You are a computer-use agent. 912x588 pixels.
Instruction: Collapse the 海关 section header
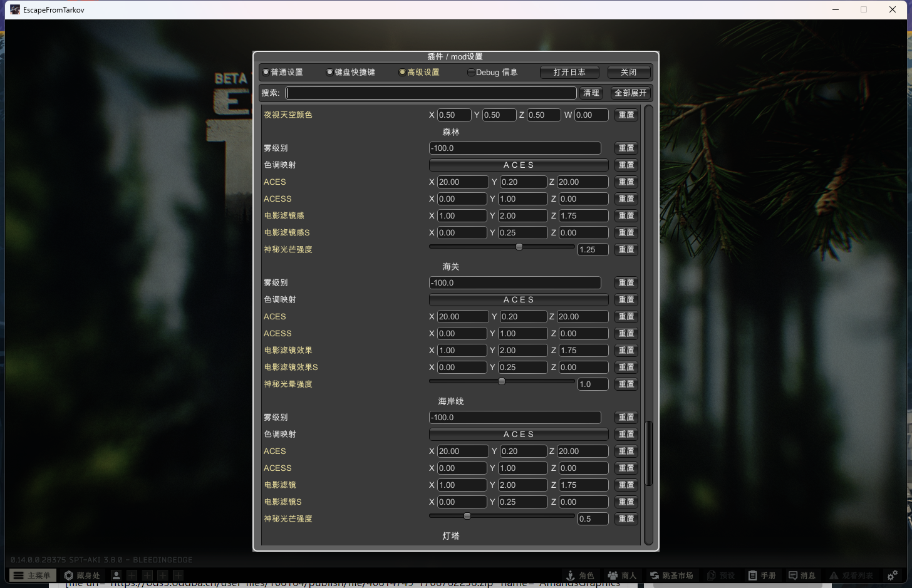(451, 267)
